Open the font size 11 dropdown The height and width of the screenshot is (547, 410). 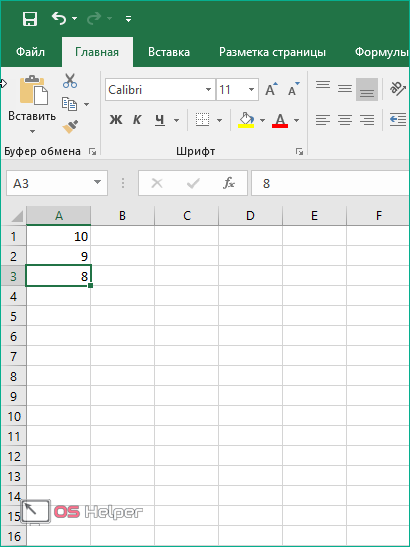[251, 90]
